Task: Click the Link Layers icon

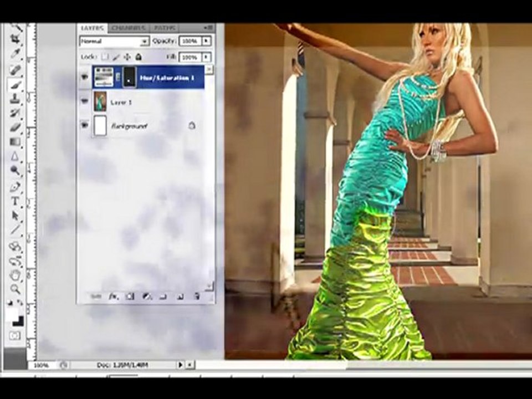Action: 96,297
